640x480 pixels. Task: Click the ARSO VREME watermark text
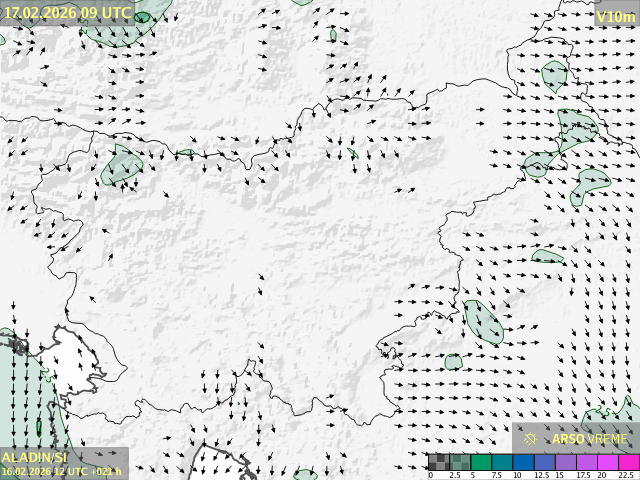590,438
